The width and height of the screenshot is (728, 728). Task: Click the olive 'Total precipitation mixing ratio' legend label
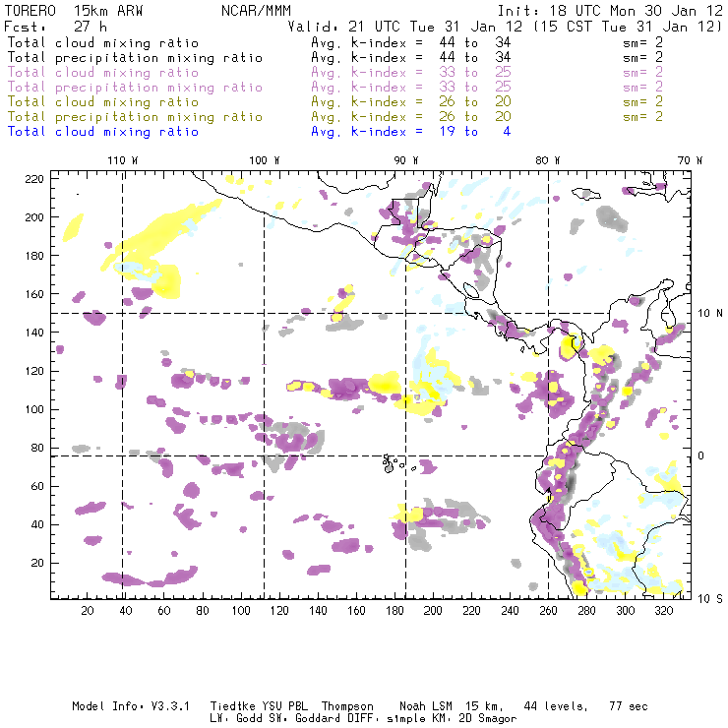[x=135, y=116]
